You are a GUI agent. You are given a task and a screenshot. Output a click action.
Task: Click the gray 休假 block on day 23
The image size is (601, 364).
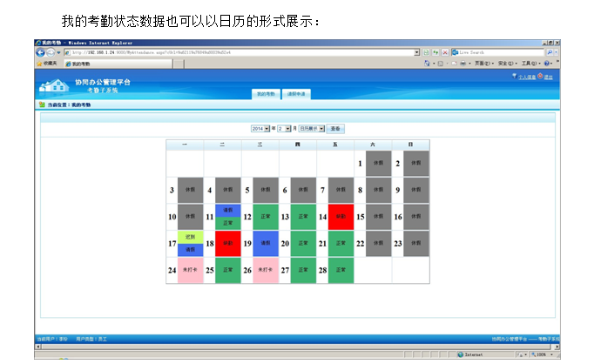(x=416, y=243)
